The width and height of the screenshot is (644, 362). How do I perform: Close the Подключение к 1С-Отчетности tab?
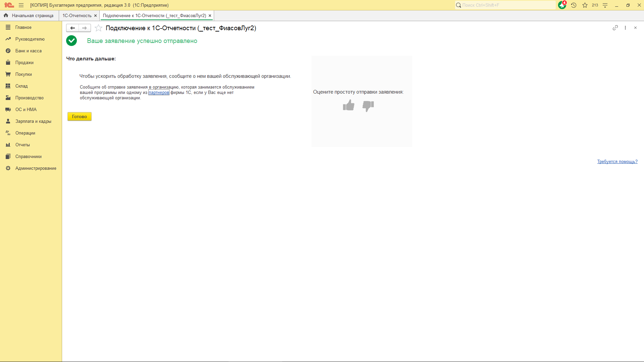210,15
